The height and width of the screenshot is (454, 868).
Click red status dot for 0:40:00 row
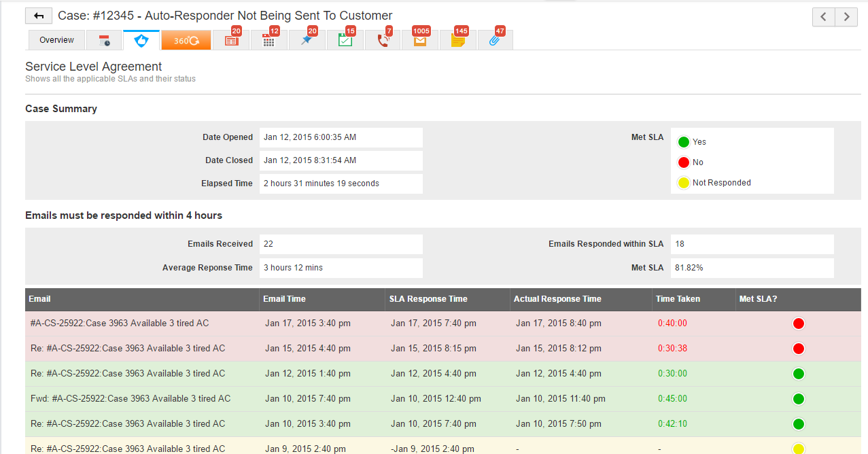click(x=799, y=324)
